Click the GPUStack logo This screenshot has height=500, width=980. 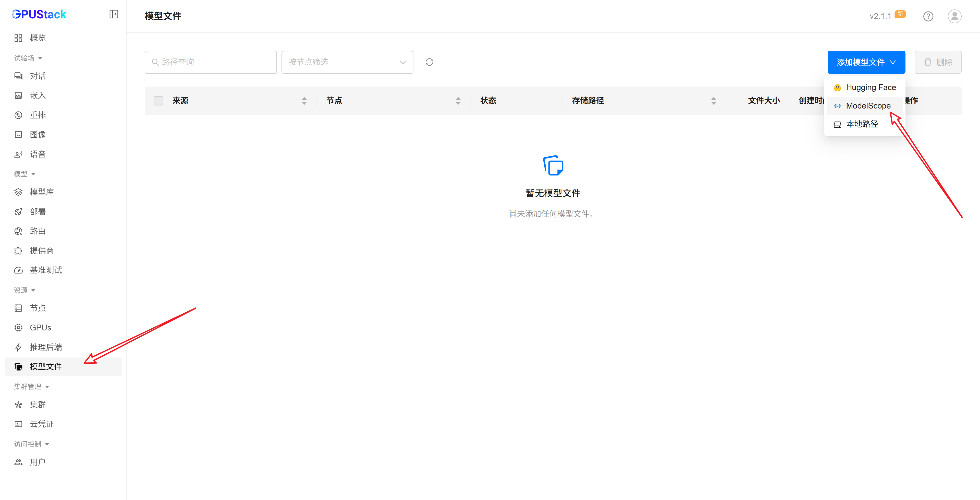[39, 15]
